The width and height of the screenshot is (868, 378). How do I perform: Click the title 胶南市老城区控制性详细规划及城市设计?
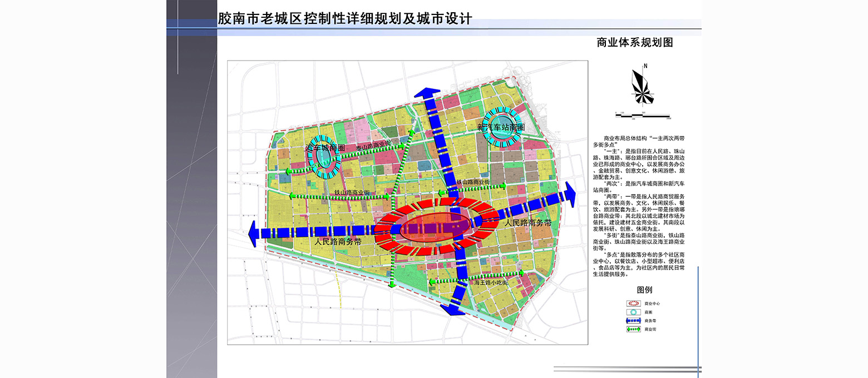coord(345,19)
